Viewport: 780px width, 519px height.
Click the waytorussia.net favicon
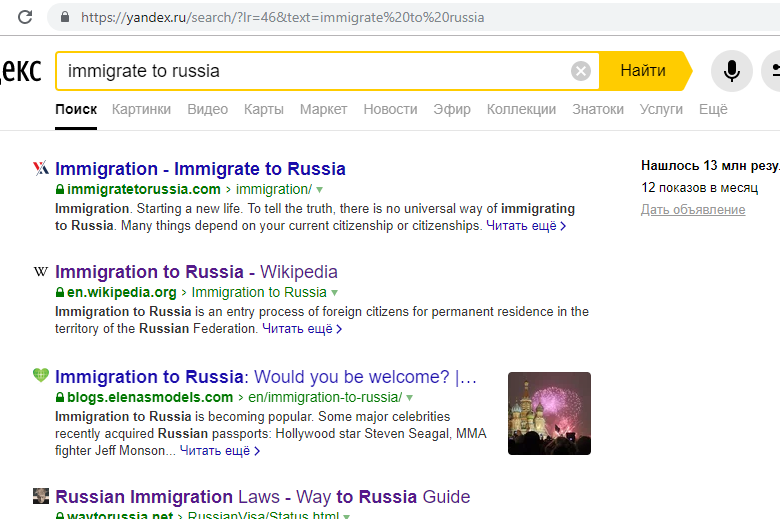(x=41, y=496)
